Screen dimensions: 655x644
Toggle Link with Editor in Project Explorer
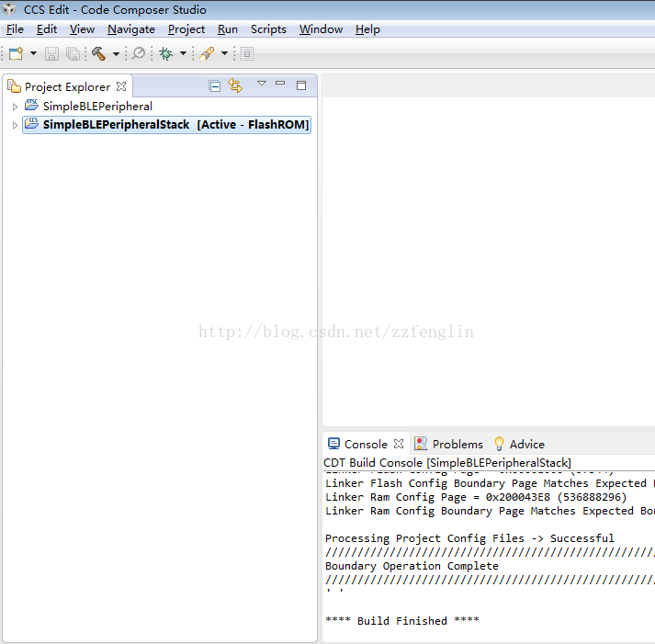tap(235, 85)
